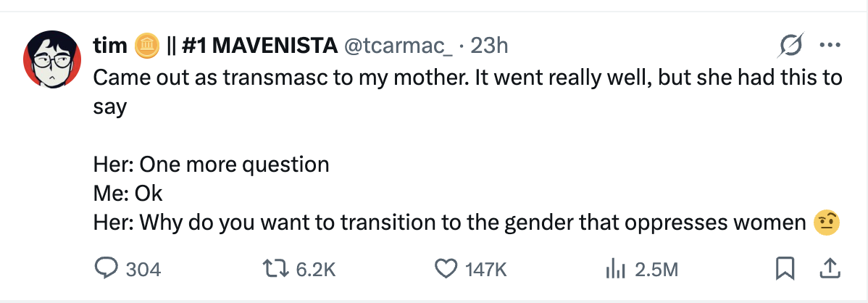Click the "#1 MAVENISTA" name text
Viewport: 868px width, 303px height.
click(x=260, y=46)
